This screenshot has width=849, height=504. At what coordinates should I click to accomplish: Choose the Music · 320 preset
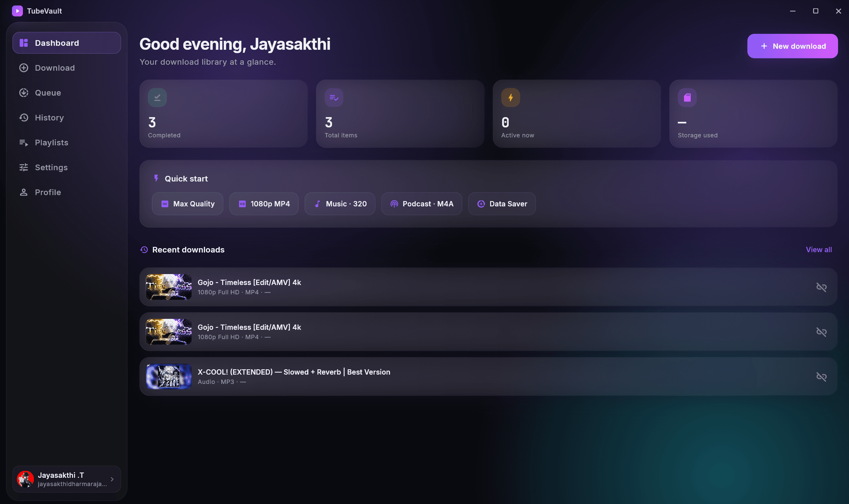[340, 204]
